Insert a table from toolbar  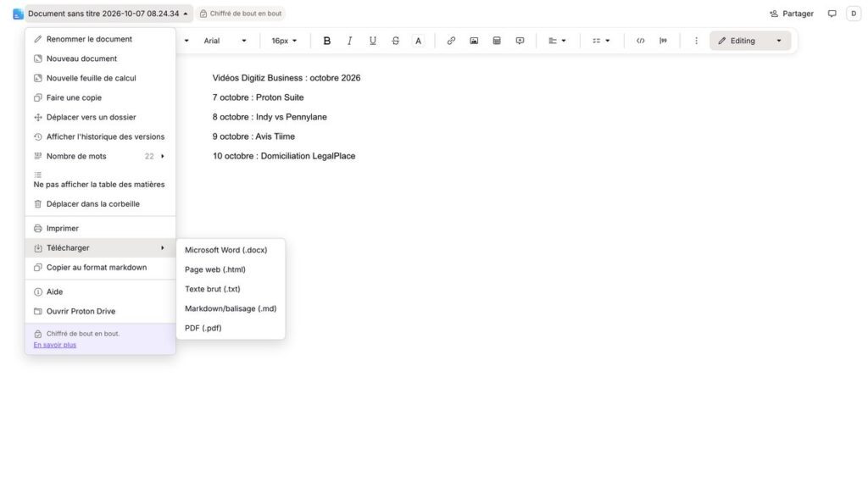pos(497,41)
